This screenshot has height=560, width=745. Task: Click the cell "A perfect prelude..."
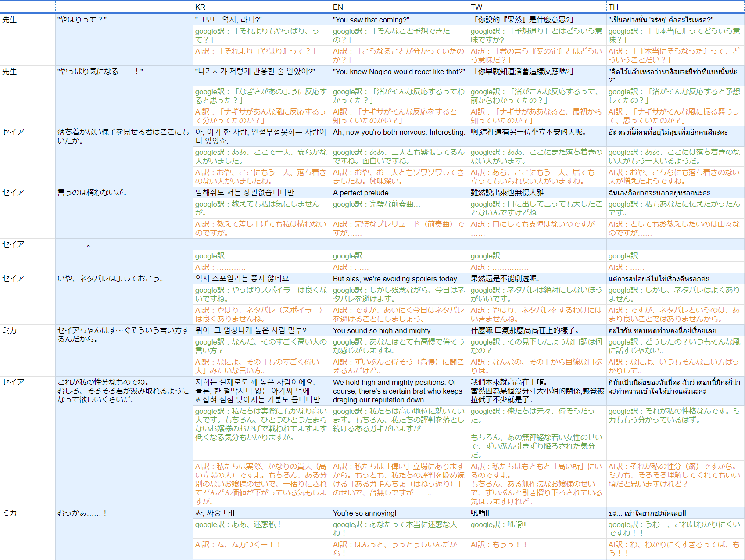400,193
